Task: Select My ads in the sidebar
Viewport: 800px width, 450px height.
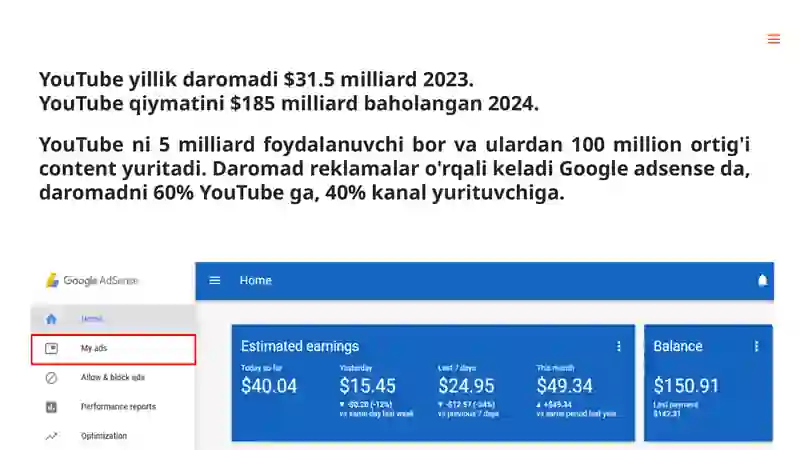Action: pos(113,349)
